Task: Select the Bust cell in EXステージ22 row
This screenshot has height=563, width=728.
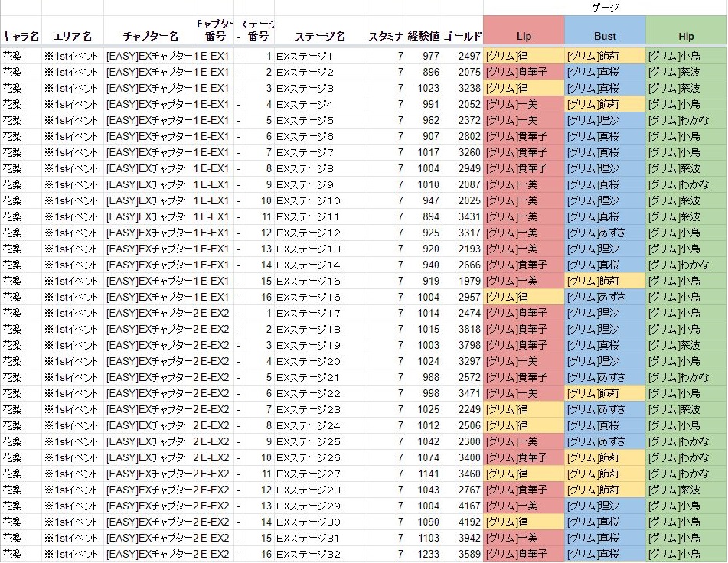Action: pos(605,394)
